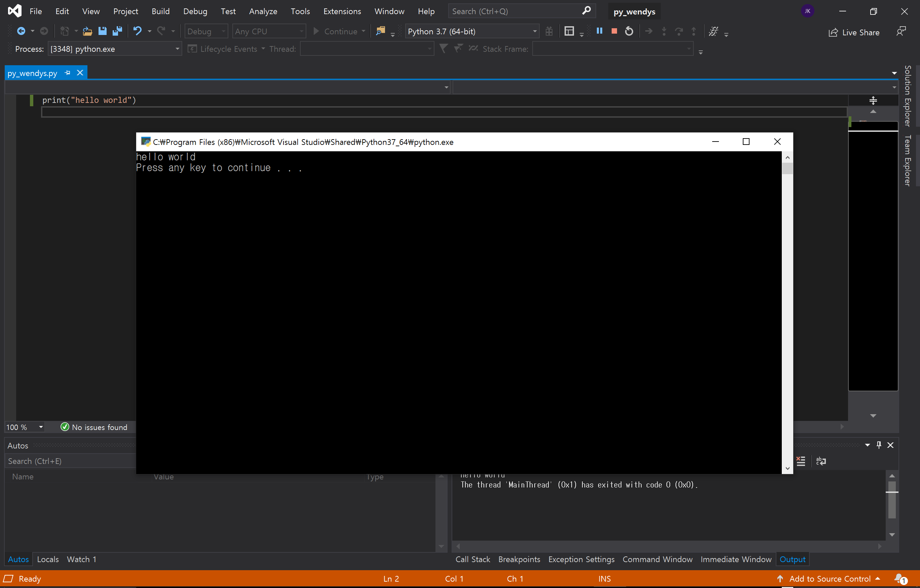Pause debugging with the Break All icon
This screenshot has width=920, height=588.
(600, 31)
